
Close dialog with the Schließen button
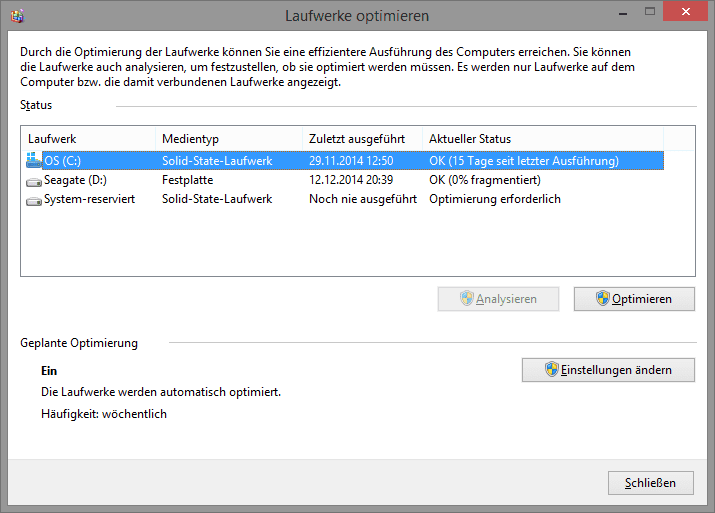click(x=651, y=483)
